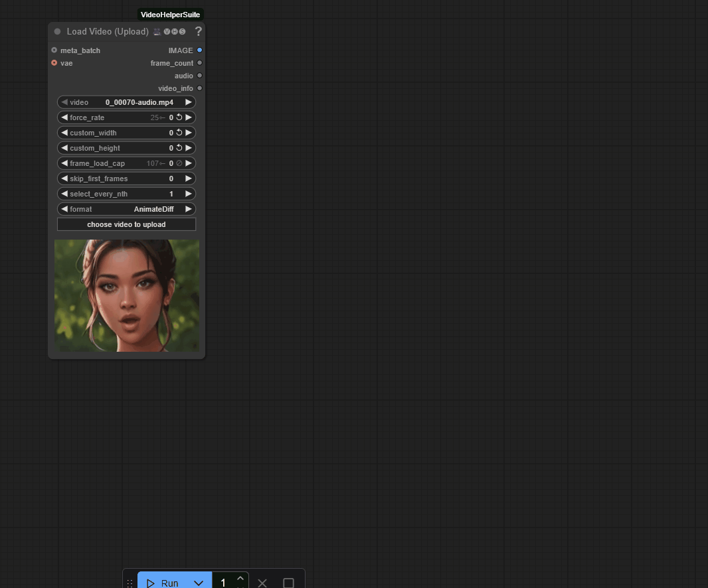The height and width of the screenshot is (588, 708).
Task: Increase the frame_load_cap value
Action: pos(188,163)
